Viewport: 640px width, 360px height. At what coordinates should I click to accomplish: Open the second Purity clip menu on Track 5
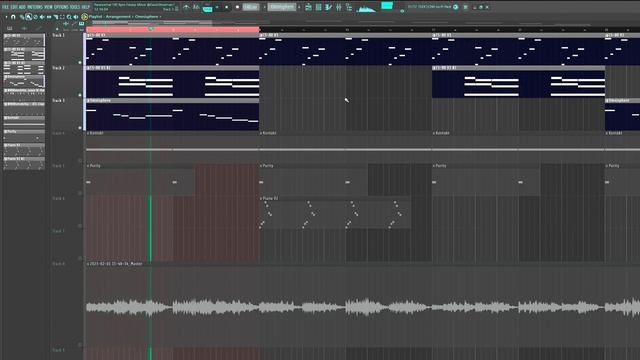261,166
